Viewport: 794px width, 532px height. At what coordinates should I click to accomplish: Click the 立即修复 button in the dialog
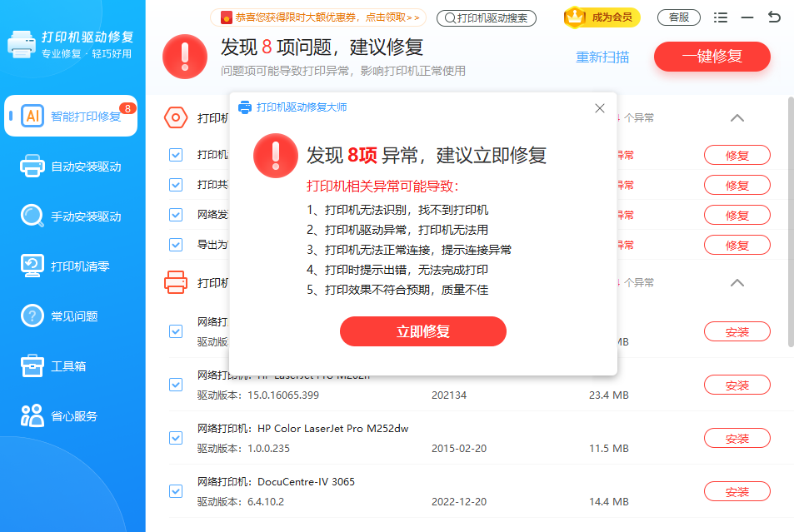[422, 331]
